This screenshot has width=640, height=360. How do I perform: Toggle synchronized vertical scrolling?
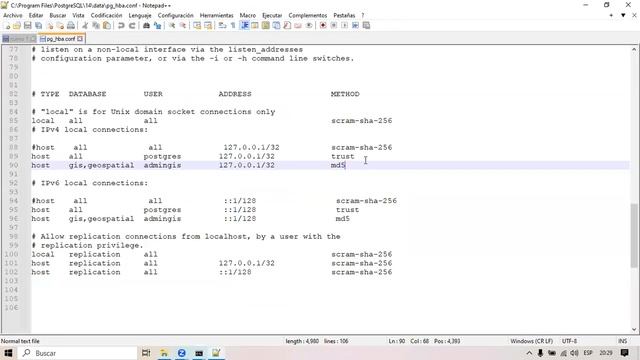(x=197, y=26)
